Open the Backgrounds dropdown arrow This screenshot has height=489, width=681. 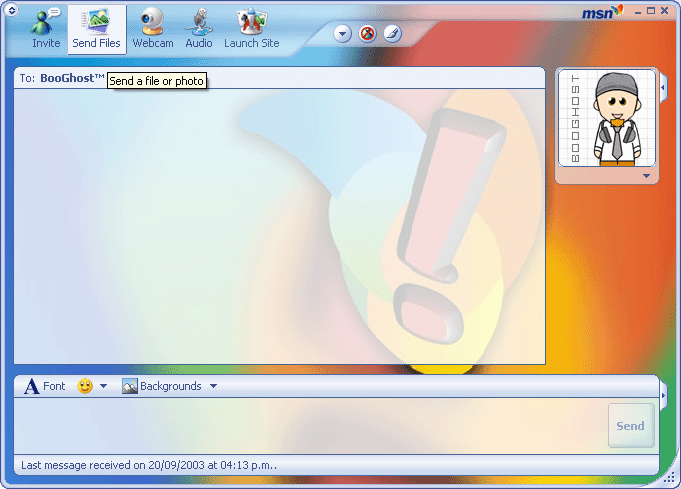pos(213,387)
